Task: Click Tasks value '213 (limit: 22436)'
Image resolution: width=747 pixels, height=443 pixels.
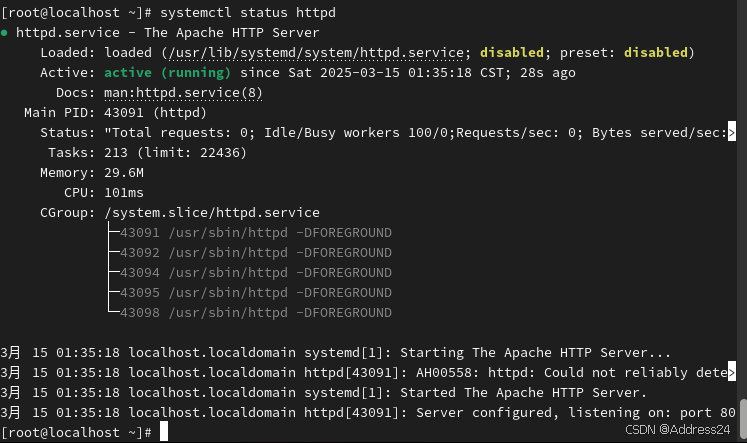Action: 175,152
